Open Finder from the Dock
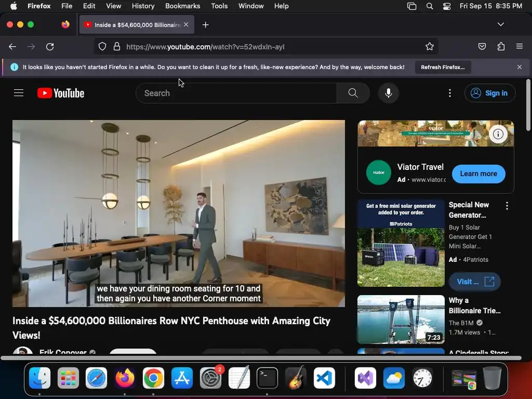The height and width of the screenshot is (399, 532). tap(39, 378)
